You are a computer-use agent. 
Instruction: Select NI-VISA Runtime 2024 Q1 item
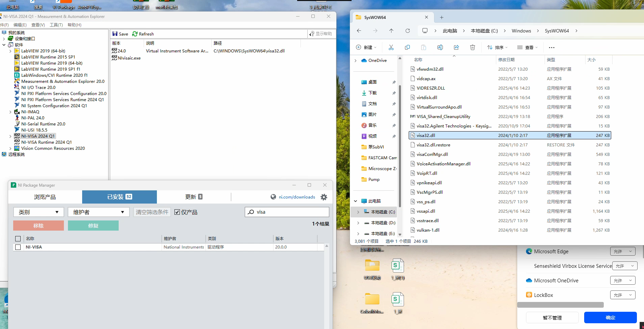(x=46, y=142)
